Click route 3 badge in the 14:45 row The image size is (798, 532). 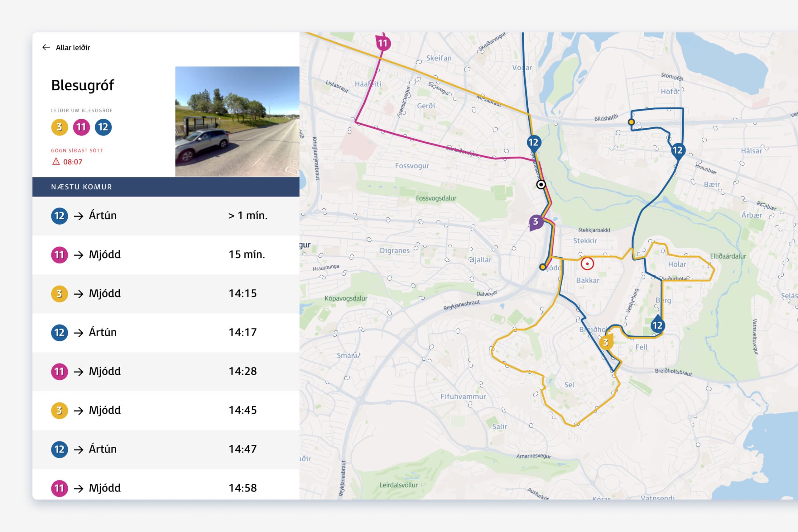pos(60,411)
